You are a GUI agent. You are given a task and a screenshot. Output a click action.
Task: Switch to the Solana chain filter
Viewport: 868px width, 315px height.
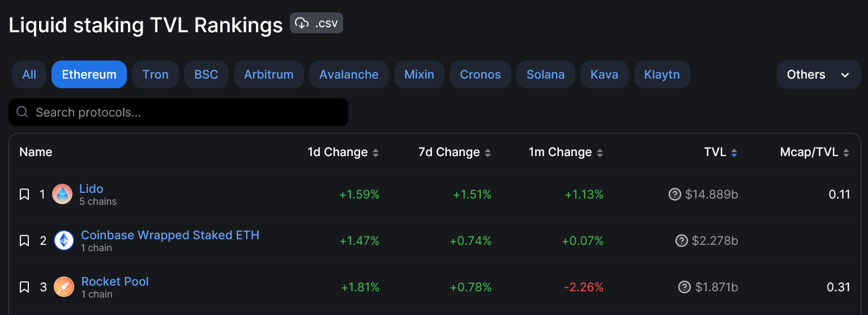[x=545, y=75]
